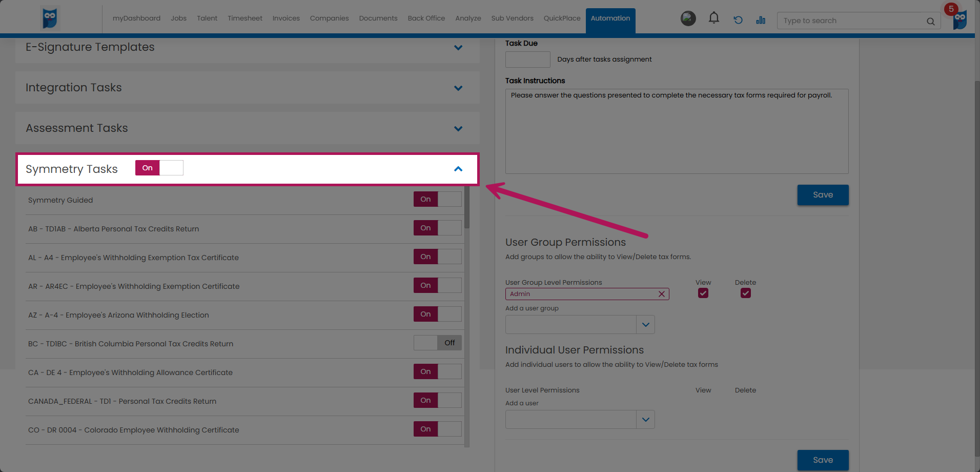Viewport: 980px width, 472px height.
Task: Uncheck Admin Delete permission checkbox
Action: point(745,293)
